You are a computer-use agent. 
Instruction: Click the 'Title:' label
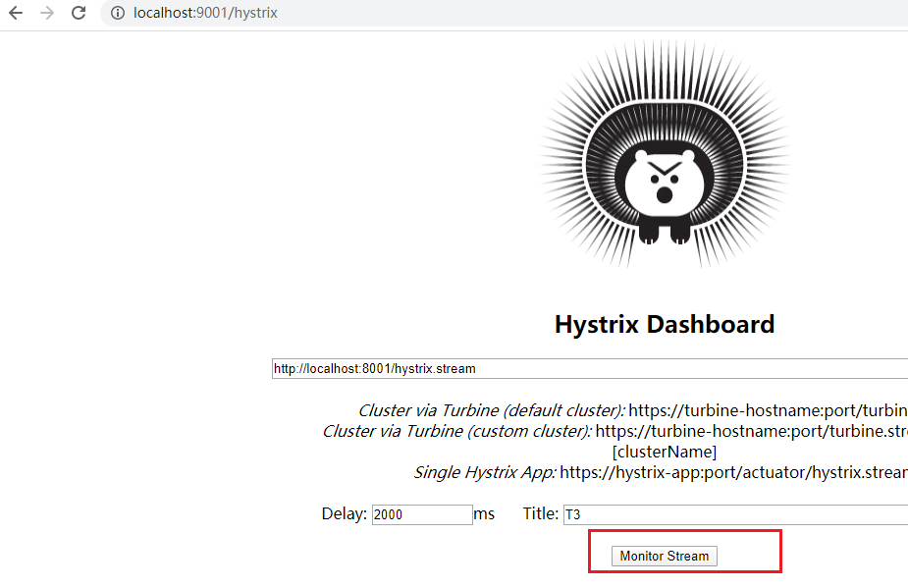(541, 513)
